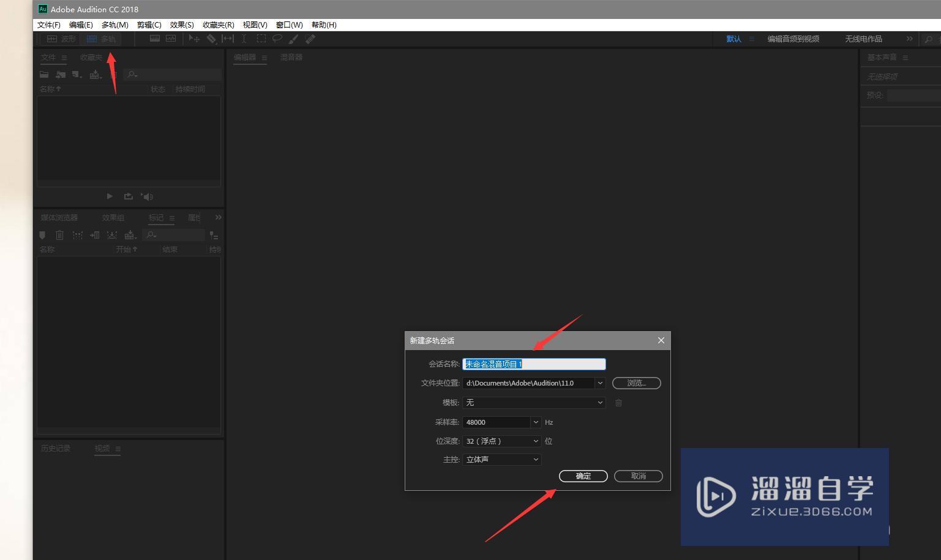
Task: Open 多轨(M) menu
Action: point(115,25)
